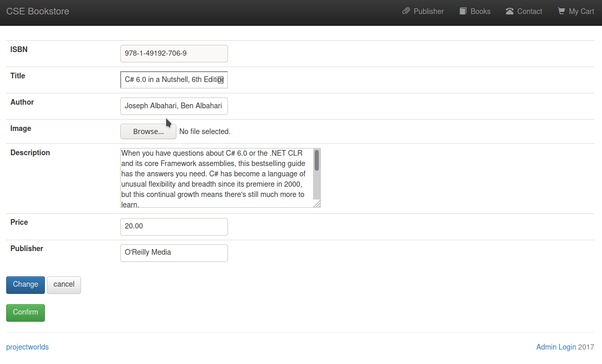Click inside the Description text area
The width and height of the screenshot is (602, 364).
217,178
